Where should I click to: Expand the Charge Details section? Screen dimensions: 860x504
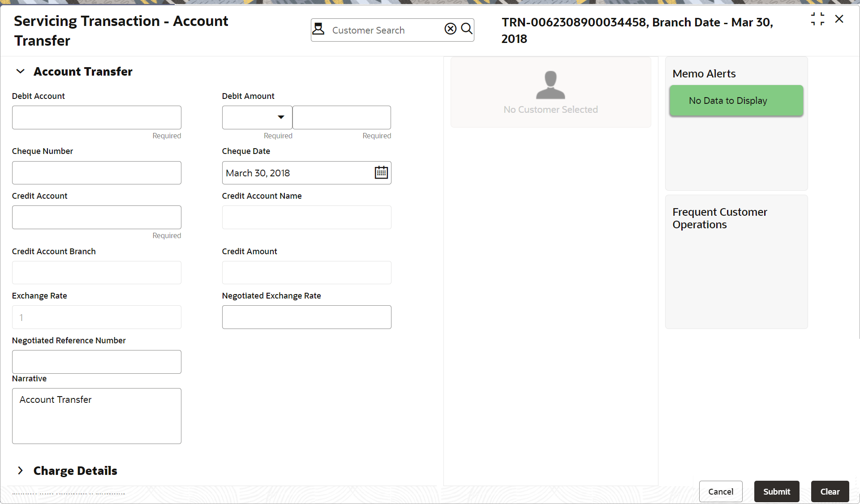coord(20,470)
